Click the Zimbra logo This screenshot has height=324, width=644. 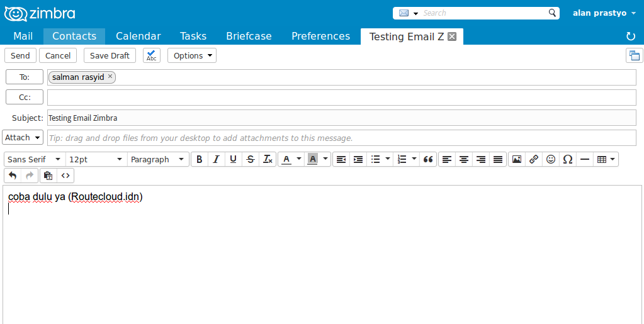pyautogui.click(x=40, y=14)
